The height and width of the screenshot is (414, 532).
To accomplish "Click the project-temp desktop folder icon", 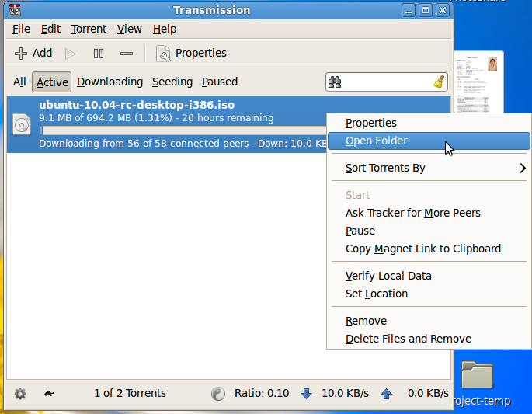I will 477,374.
